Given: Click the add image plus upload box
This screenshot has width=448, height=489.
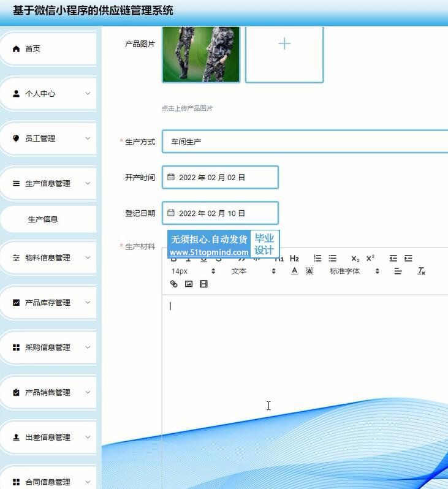Looking at the screenshot, I should coord(284,55).
